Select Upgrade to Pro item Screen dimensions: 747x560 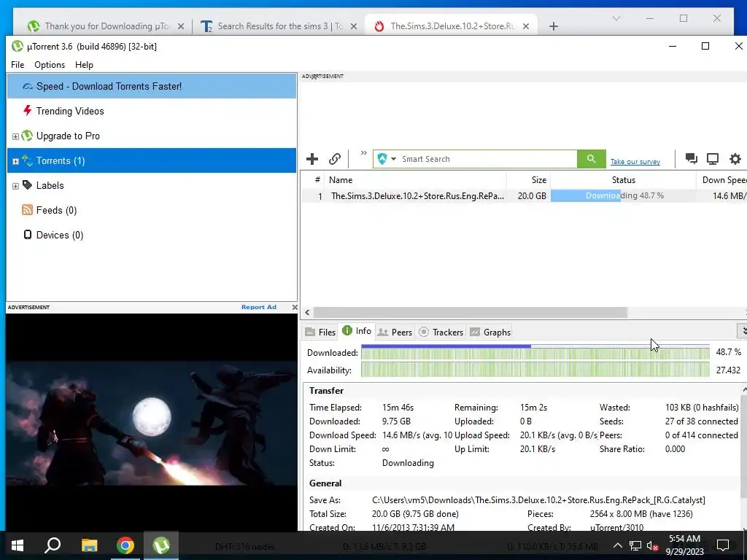(152, 136)
